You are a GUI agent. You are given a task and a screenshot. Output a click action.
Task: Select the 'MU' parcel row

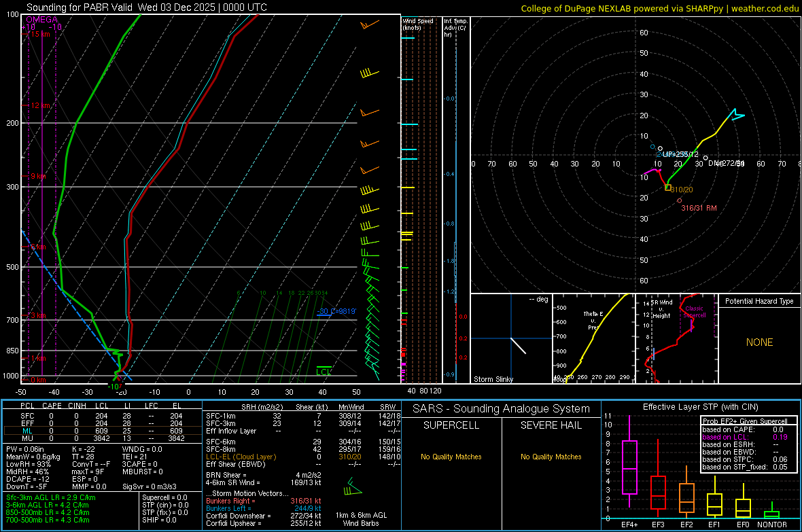click(102, 438)
